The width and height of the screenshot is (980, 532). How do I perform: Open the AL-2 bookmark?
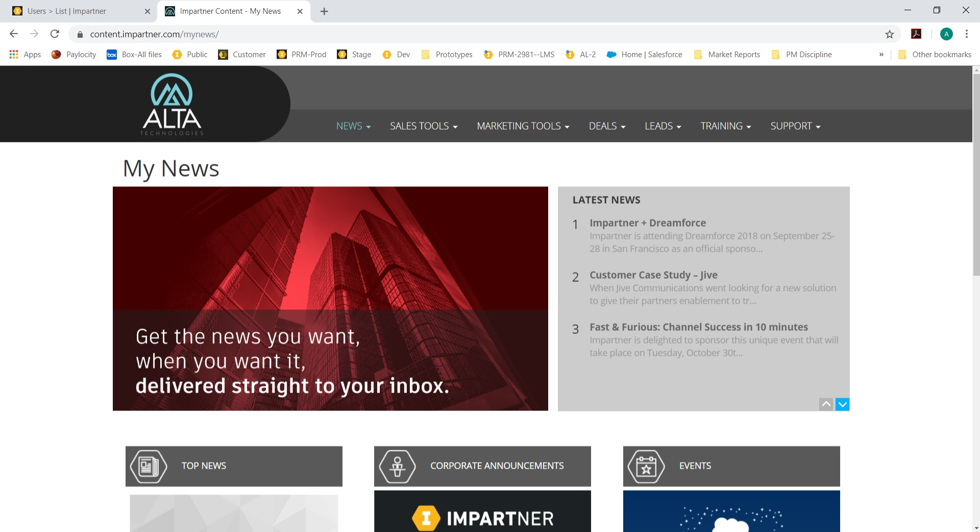[581, 55]
